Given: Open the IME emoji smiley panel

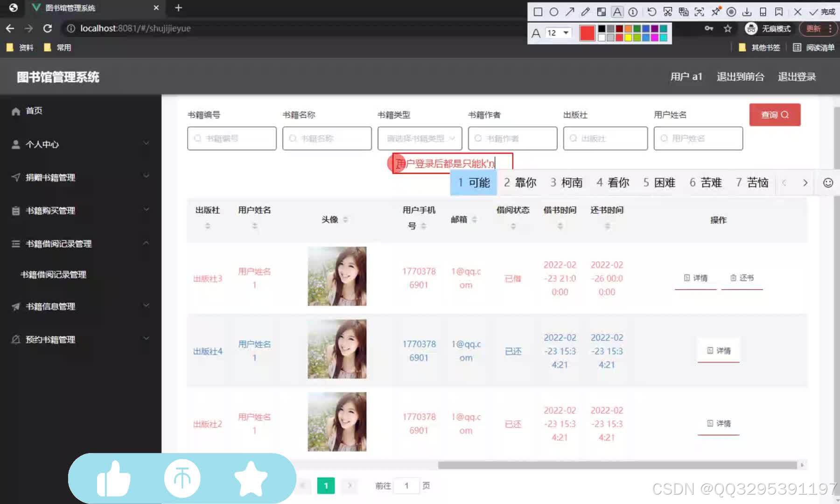Looking at the screenshot, I should click(828, 183).
